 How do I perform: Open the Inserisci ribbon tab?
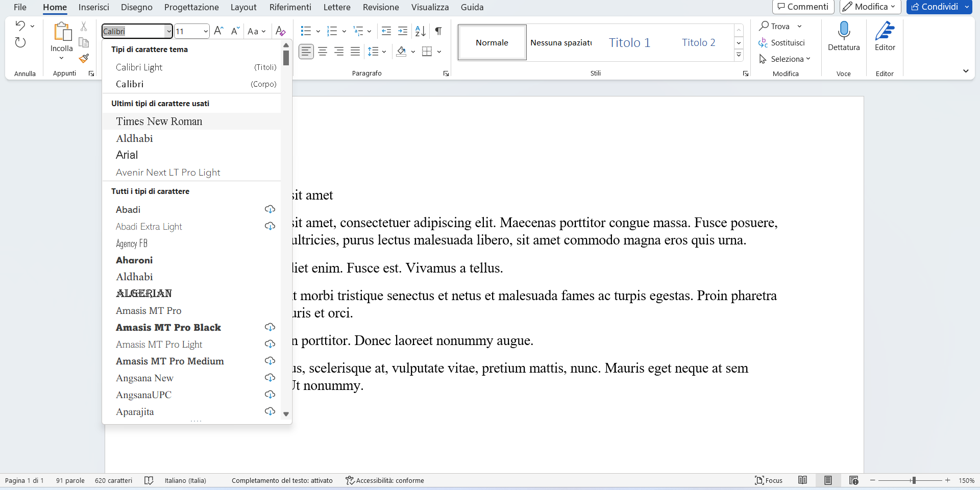(x=94, y=7)
